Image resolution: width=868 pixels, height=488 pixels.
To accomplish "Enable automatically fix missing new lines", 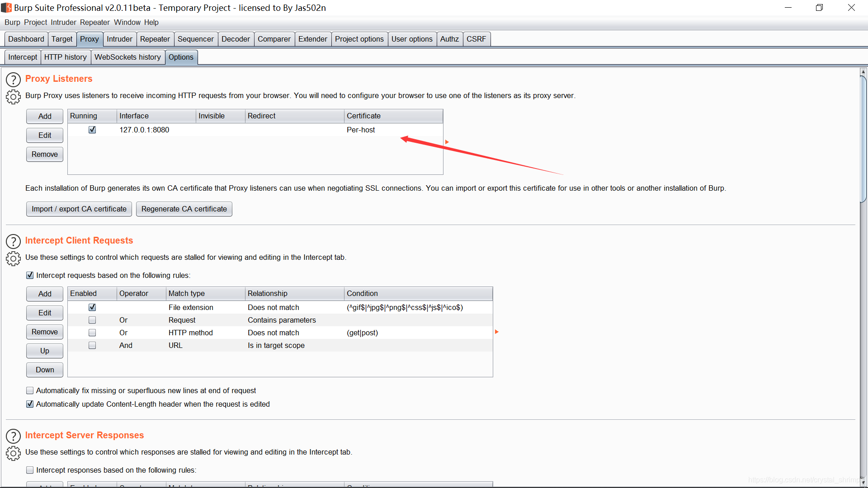I will pyautogui.click(x=30, y=390).
